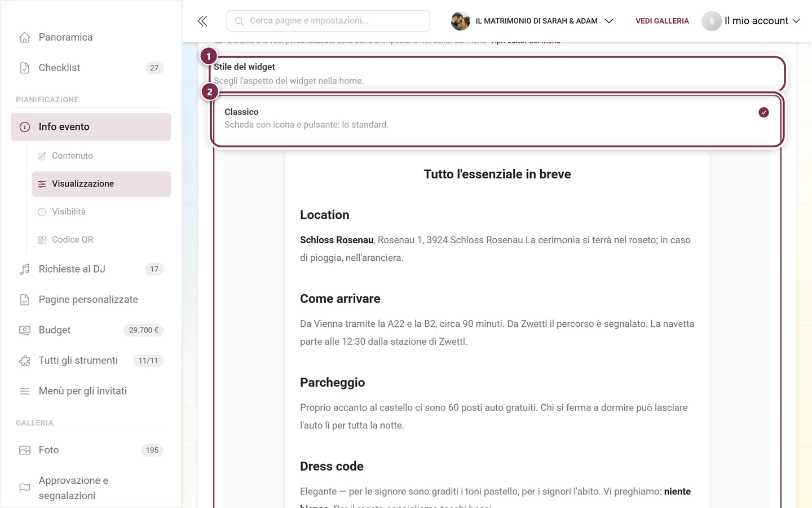Image resolution: width=812 pixels, height=508 pixels.
Task: Click the Contenuto edit pencil icon
Action: 42,156
